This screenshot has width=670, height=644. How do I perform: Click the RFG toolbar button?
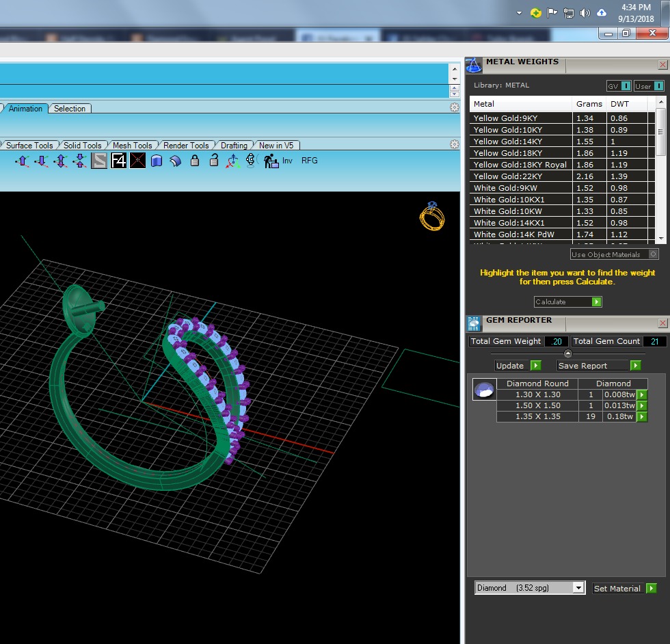pos(309,161)
